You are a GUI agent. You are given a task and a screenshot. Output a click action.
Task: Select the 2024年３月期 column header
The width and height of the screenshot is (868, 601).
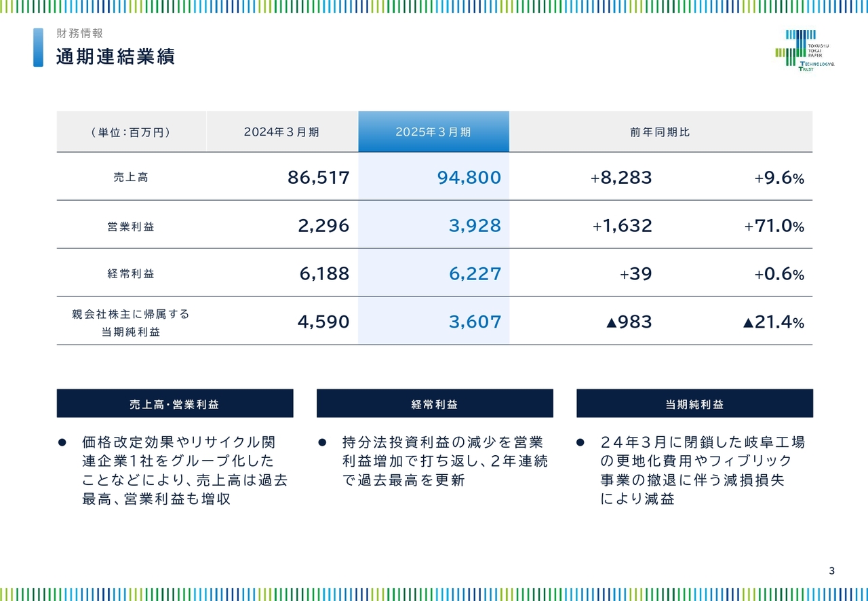tap(282, 130)
